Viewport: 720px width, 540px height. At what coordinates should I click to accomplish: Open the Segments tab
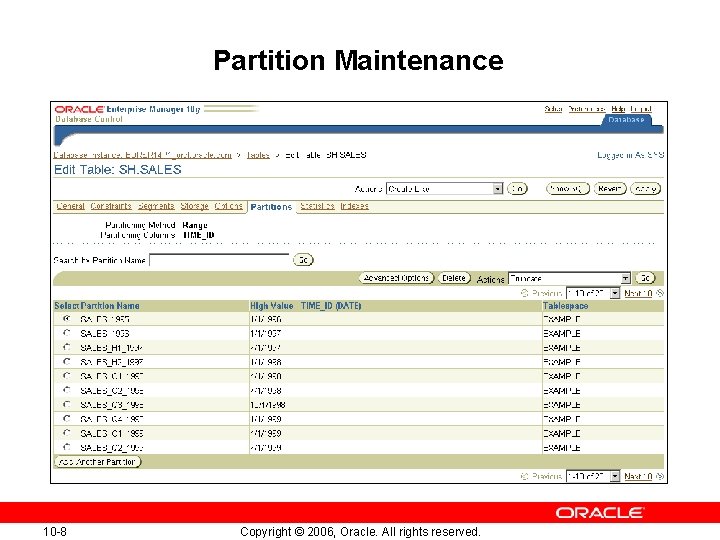pos(156,206)
